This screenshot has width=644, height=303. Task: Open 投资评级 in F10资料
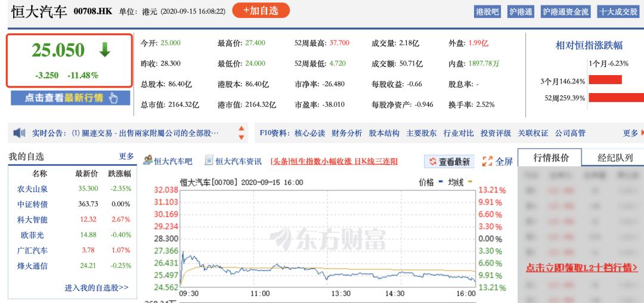(x=496, y=133)
